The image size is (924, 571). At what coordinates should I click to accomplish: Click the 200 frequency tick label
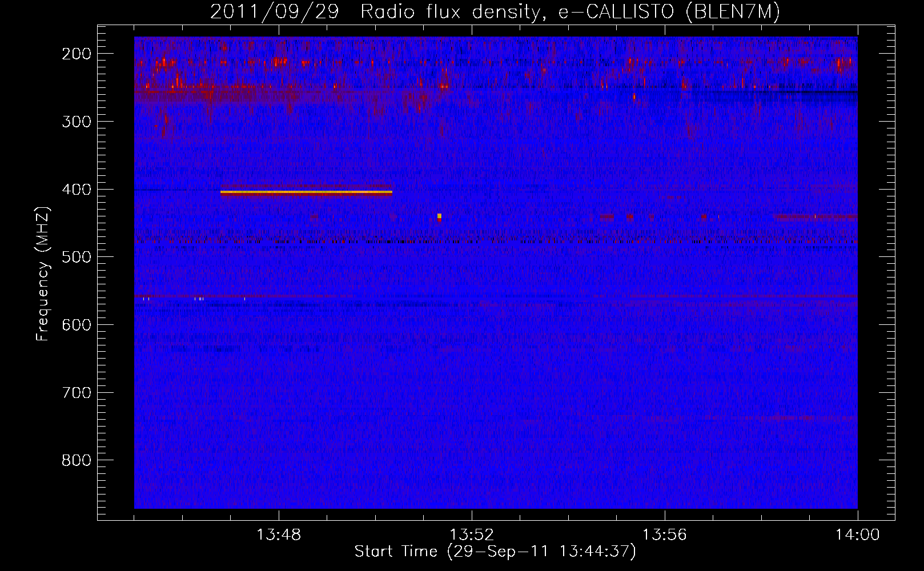pyautogui.click(x=77, y=54)
